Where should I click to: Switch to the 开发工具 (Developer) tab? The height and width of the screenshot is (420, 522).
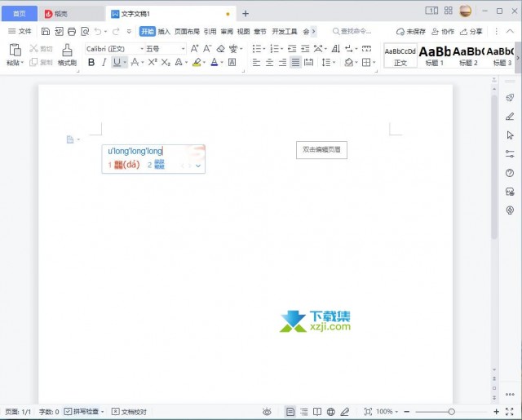(285, 32)
